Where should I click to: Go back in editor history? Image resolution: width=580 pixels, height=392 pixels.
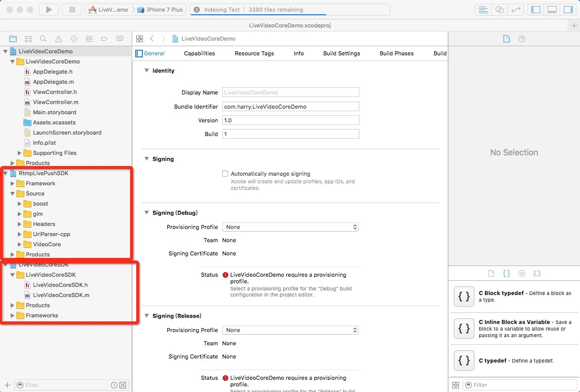pos(151,39)
